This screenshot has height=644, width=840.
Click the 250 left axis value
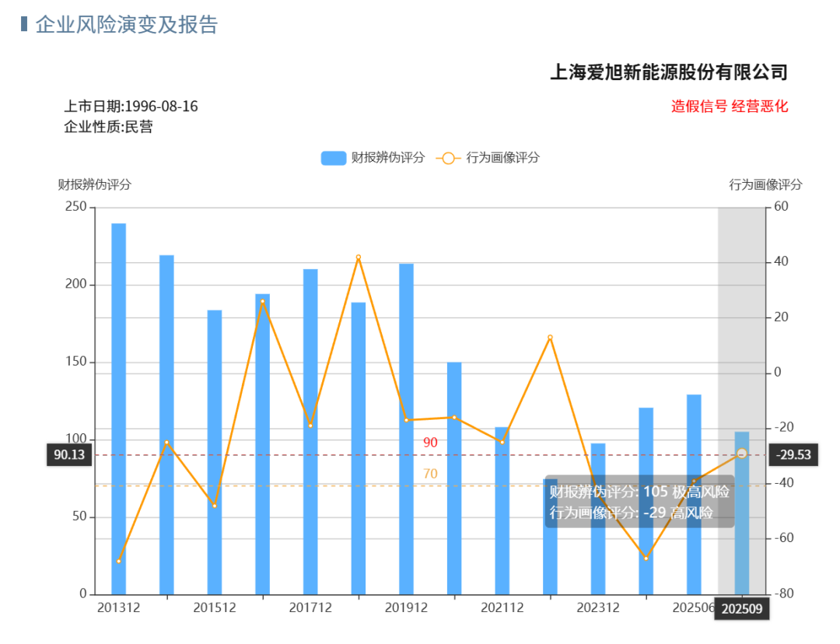tap(76, 206)
